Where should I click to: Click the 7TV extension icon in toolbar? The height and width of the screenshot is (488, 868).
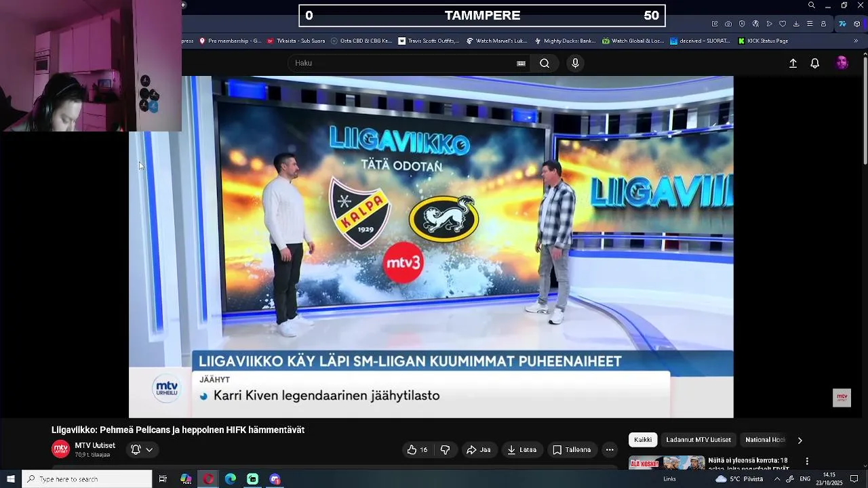pyautogui.click(x=842, y=24)
